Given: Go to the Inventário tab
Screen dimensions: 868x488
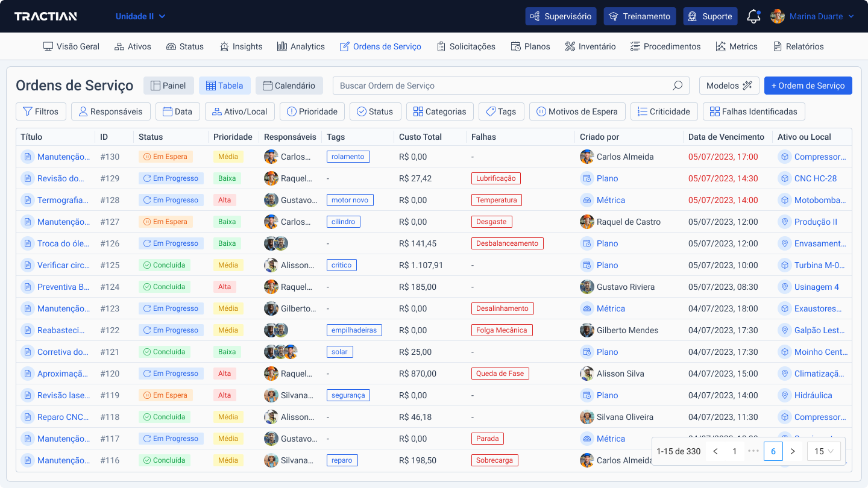Looking at the screenshot, I should (590, 46).
